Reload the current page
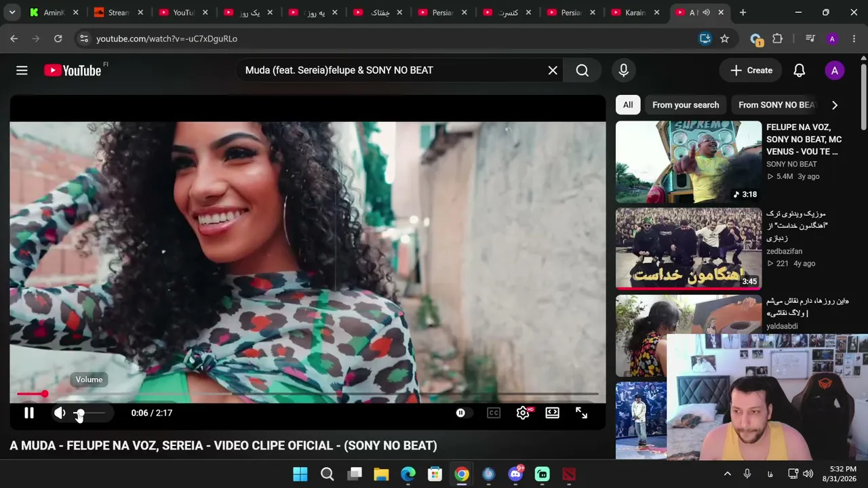This screenshot has width=868, height=488. pos(58,39)
